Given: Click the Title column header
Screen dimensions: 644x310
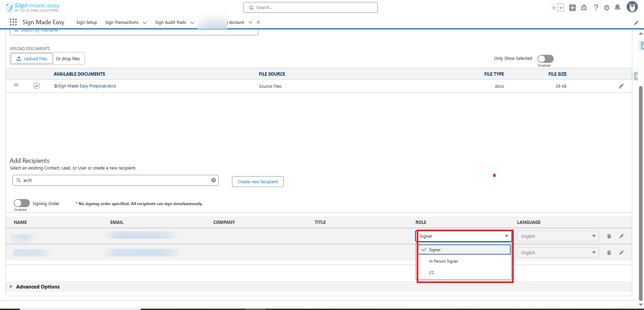Looking at the screenshot, I should tap(320, 222).
